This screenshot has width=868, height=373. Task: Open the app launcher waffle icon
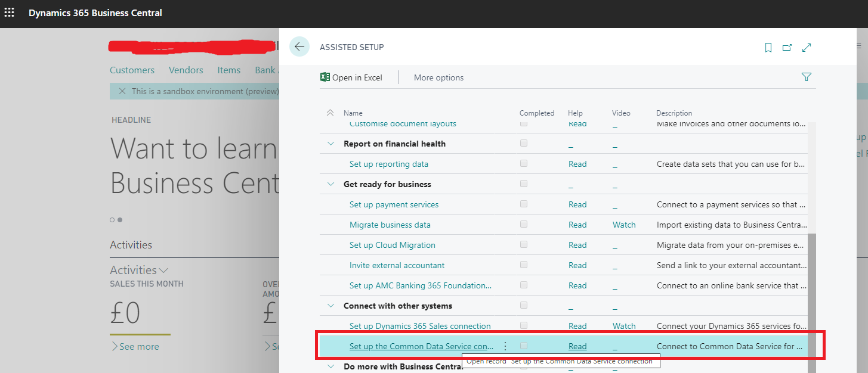(x=10, y=13)
